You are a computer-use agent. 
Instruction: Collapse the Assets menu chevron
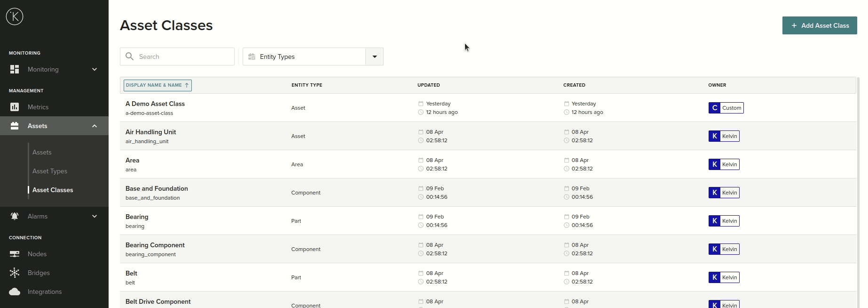(95, 126)
